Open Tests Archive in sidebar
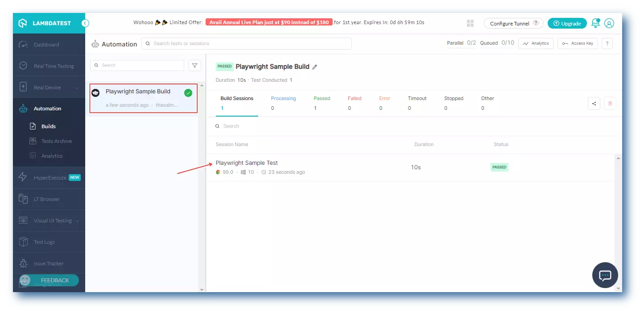644x314 pixels. (56, 141)
